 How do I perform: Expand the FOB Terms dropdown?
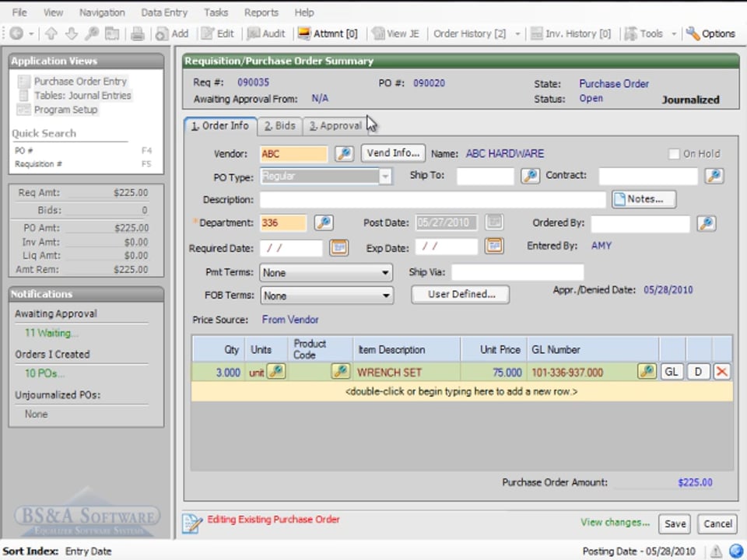pyautogui.click(x=385, y=296)
